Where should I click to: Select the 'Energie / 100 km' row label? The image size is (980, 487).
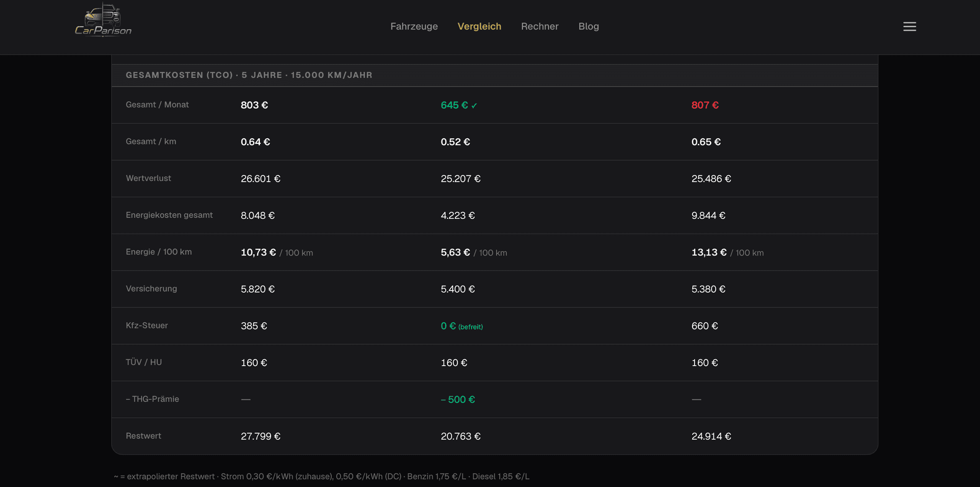(159, 252)
